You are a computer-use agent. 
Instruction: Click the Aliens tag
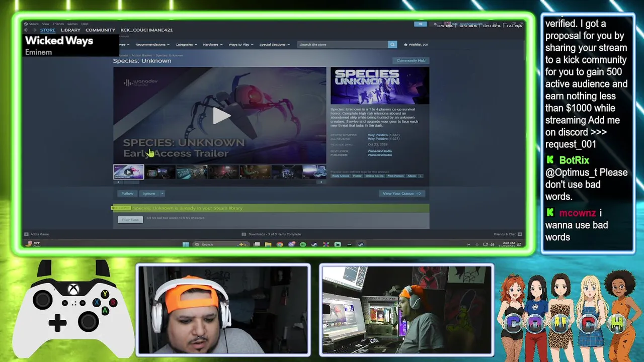click(x=412, y=176)
